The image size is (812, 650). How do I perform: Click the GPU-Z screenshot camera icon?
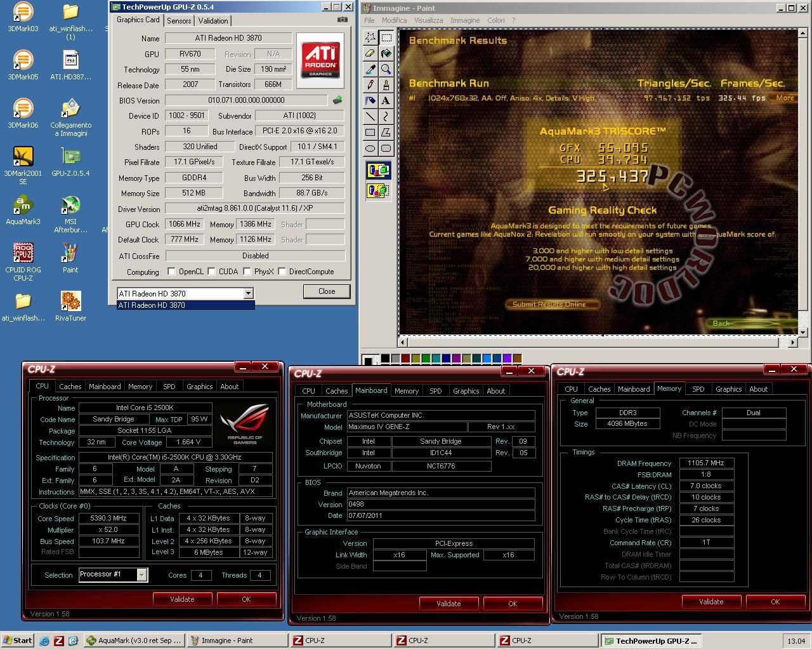point(343,20)
